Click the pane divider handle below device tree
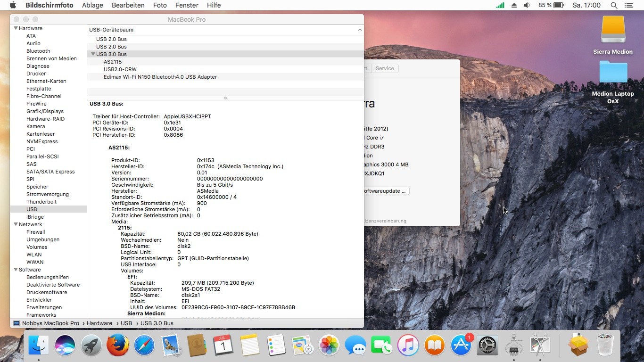This screenshot has height=362, width=644. click(225, 98)
